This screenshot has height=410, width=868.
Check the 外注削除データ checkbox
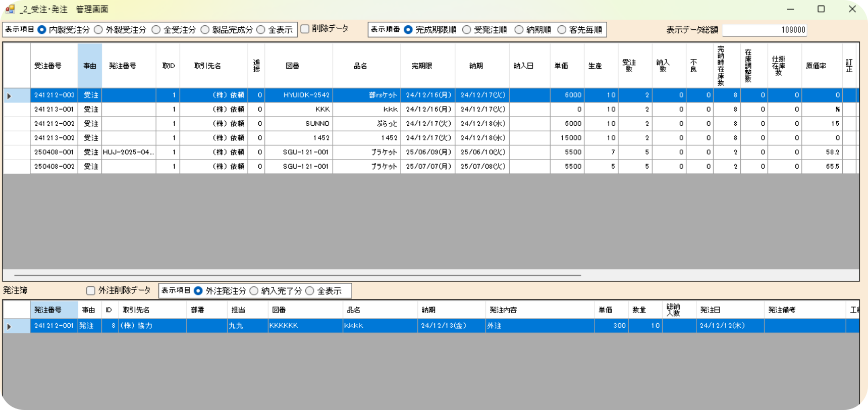pos(91,290)
